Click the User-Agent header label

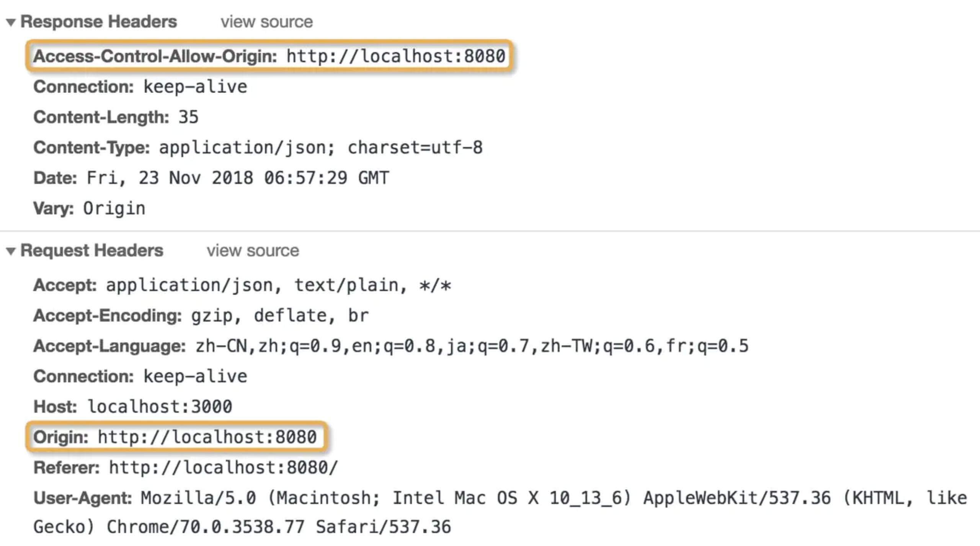pos(83,498)
